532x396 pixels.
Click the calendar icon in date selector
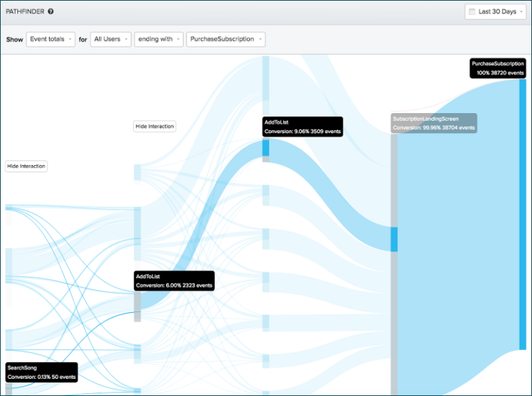(472, 12)
